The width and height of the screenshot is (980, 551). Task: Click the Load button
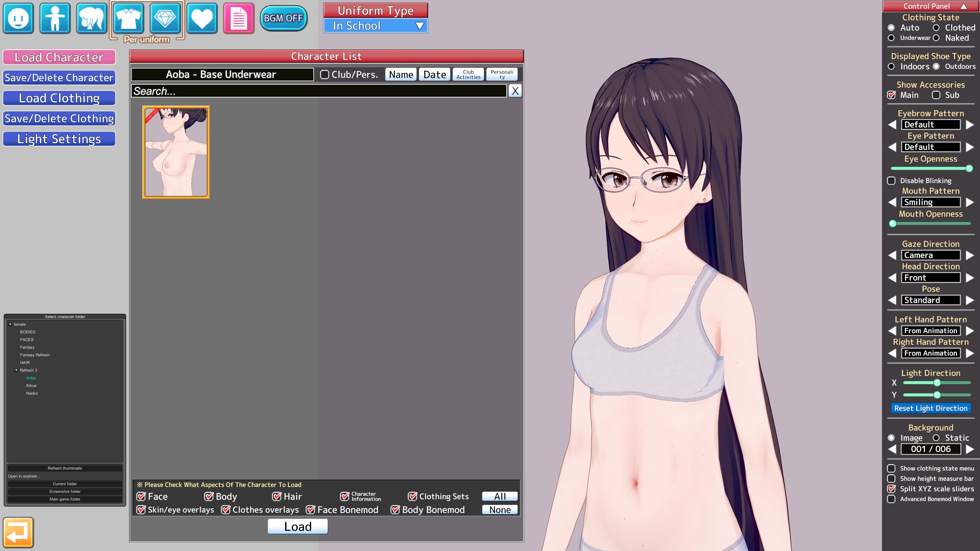[x=298, y=527]
